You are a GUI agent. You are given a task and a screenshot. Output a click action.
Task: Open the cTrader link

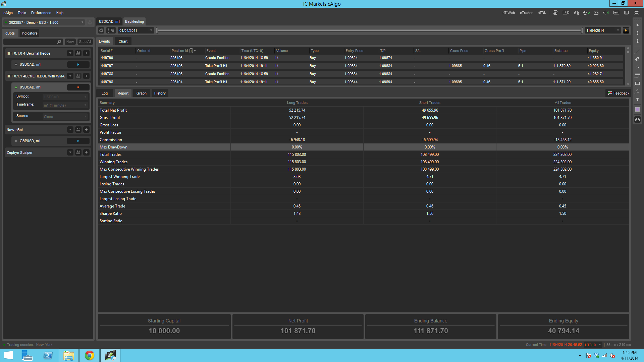point(526,13)
